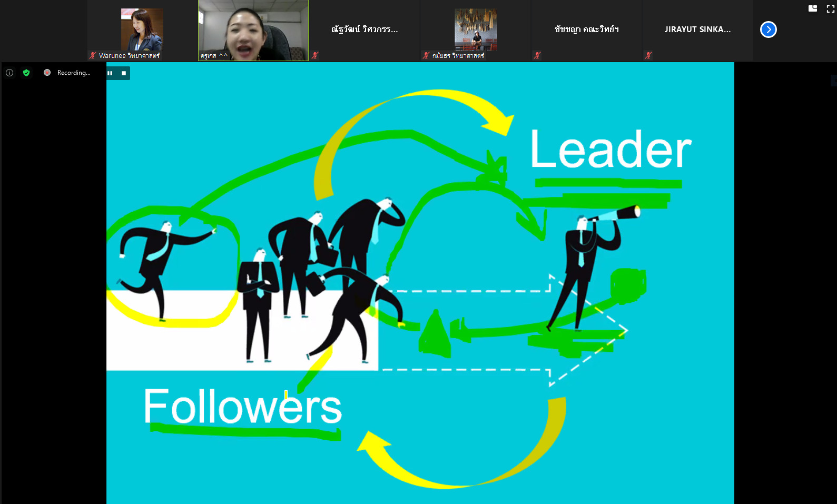The width and height of the screenshot is (837, 504).
Task: Pause the recording
Action: click(110, 73)
